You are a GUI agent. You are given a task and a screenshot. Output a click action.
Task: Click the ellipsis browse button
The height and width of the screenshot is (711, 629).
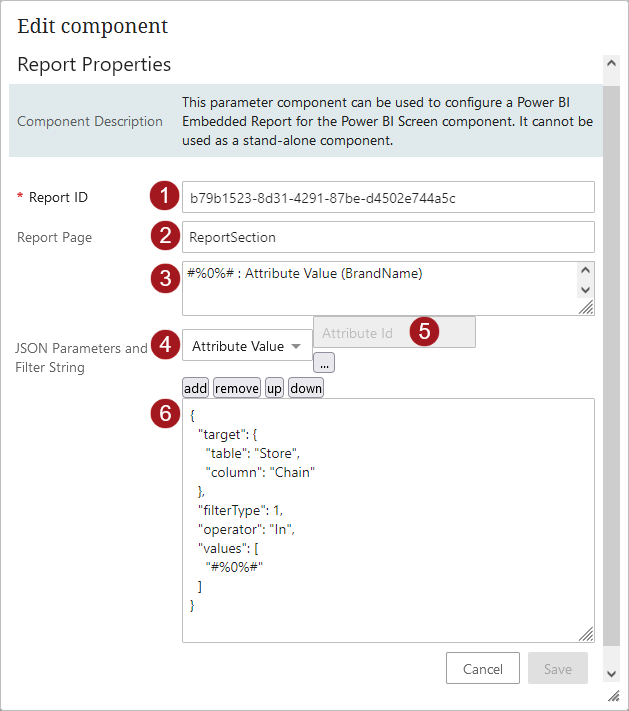tap(324, 364)
